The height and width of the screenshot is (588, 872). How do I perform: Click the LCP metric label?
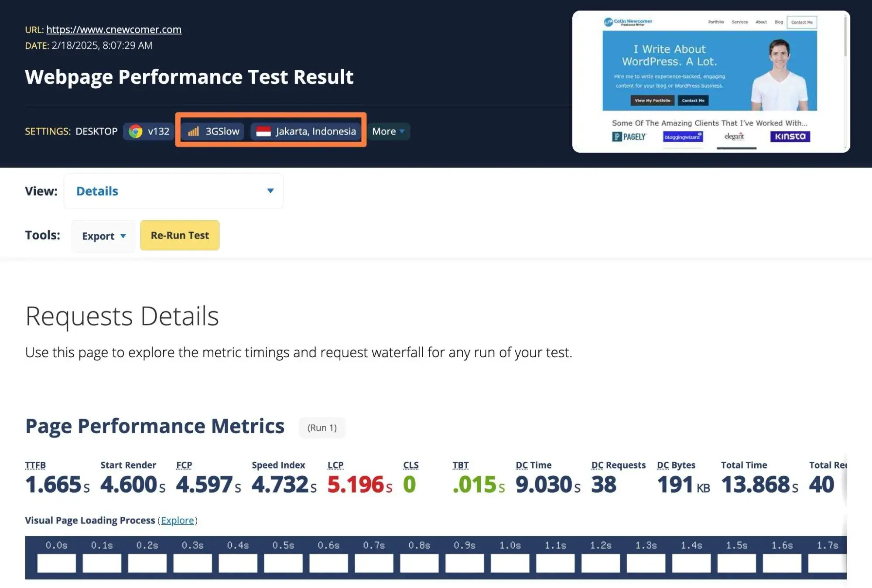pyautogui.click(x=335, y=465)
